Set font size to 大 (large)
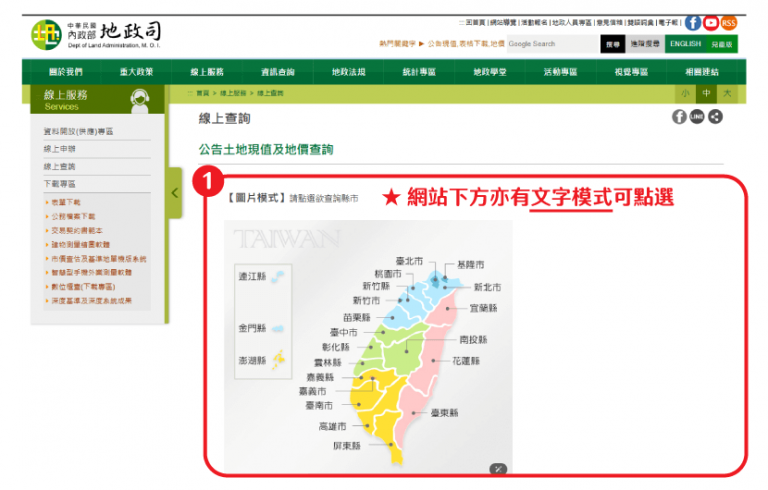The height and width of the screenshot is (490, 768). point(727,93)
